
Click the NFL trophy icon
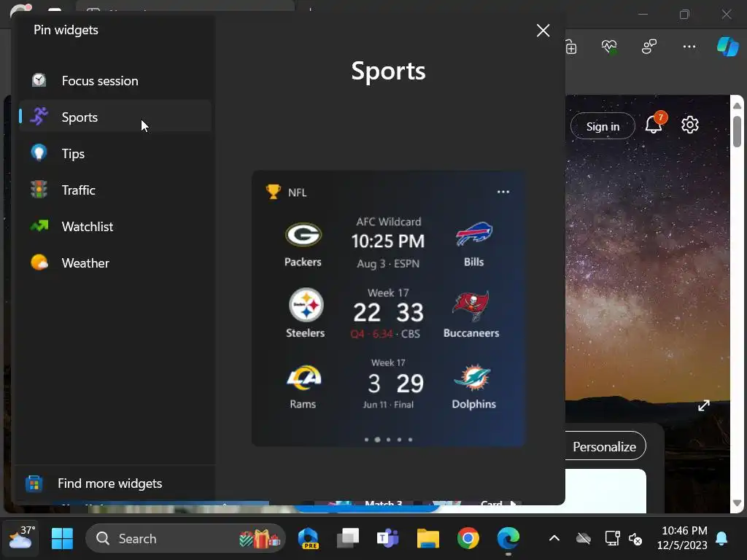[274, 192]
